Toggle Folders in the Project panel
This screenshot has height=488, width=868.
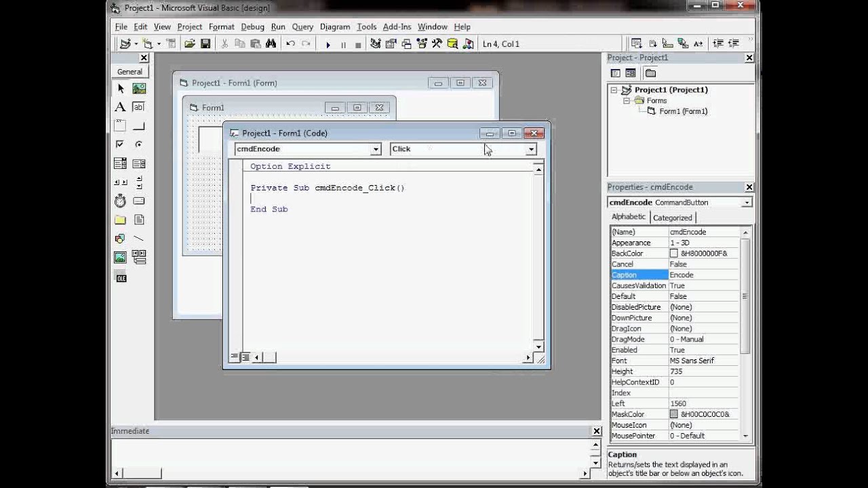tap(650, 73)
